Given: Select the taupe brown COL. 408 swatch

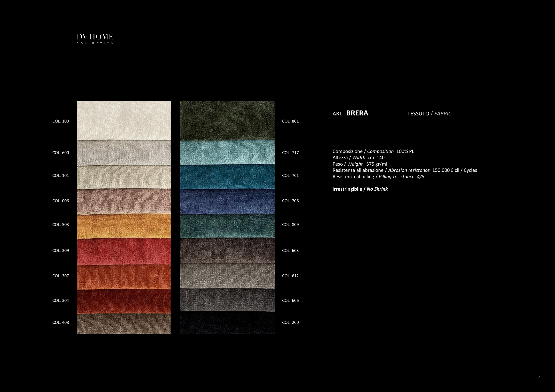Looking at the screenshot, I should (124, 324).
